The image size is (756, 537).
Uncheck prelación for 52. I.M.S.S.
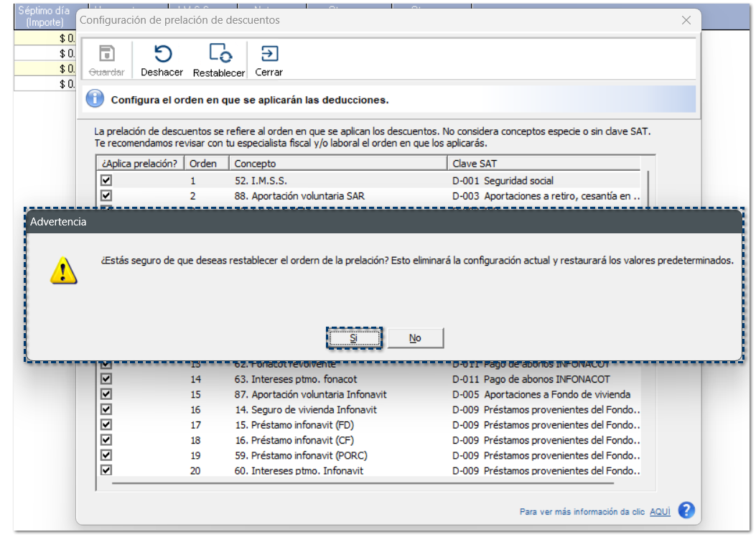click(x=106, y=180)
